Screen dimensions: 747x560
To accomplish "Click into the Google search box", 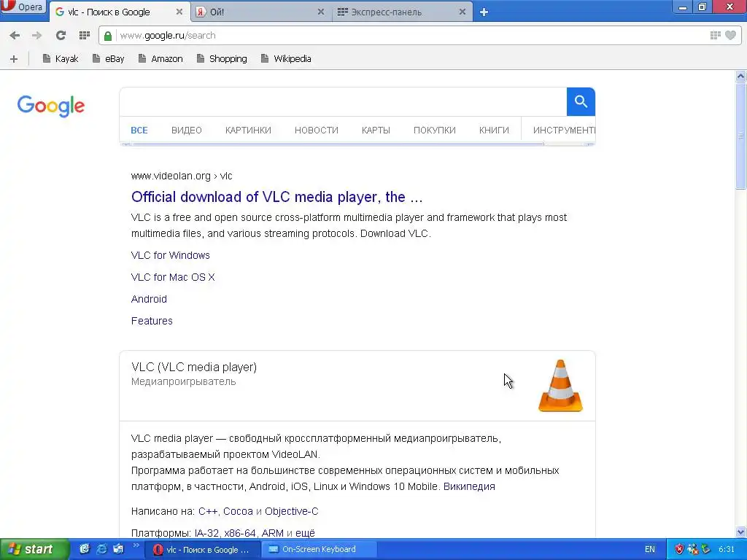I will [x=343, y=101].
